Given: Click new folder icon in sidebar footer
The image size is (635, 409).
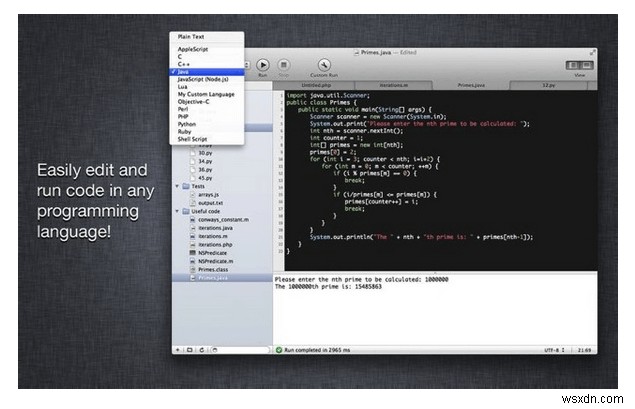Looking at the screenshot, I should point(189,350).
